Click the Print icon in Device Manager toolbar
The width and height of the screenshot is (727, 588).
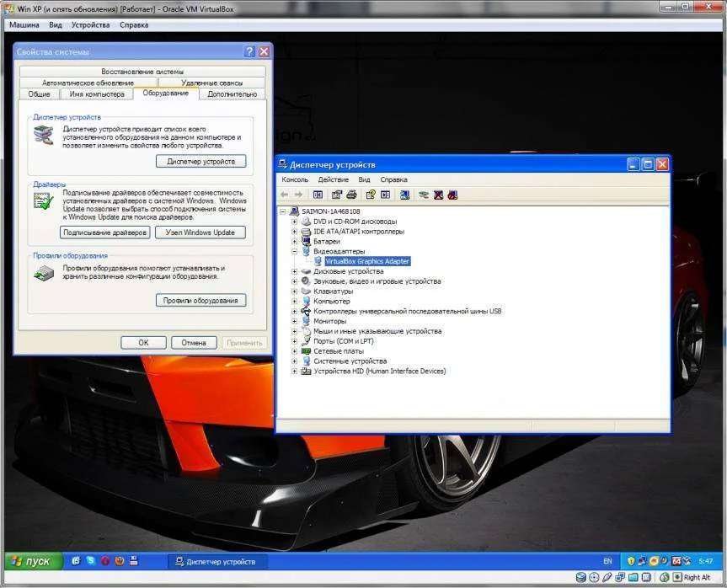click(350, 195)
